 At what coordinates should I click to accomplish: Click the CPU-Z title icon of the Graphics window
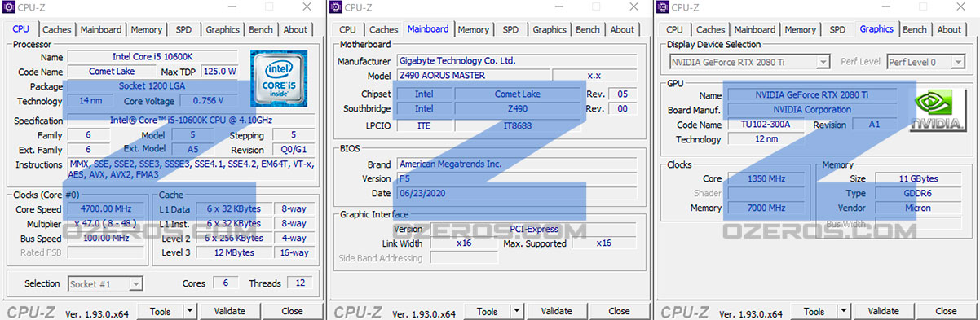[662, 7]
